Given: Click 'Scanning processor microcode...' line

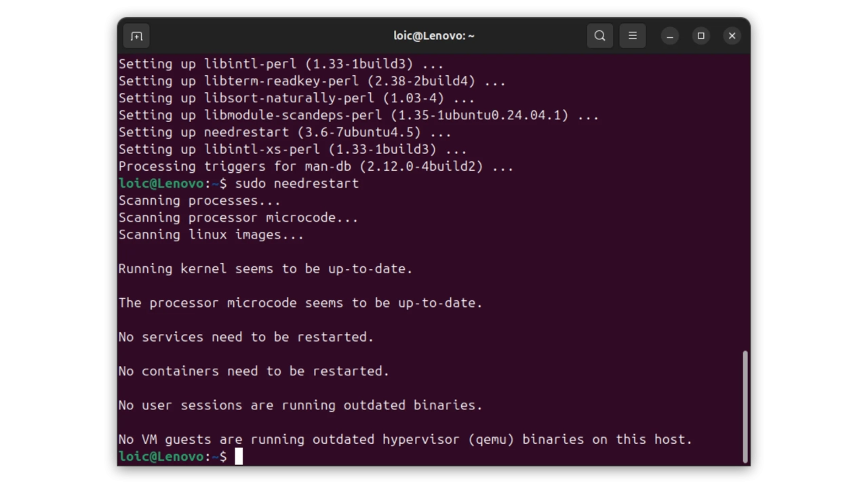Looking at the screenshot, I should [x=238, y=218].
